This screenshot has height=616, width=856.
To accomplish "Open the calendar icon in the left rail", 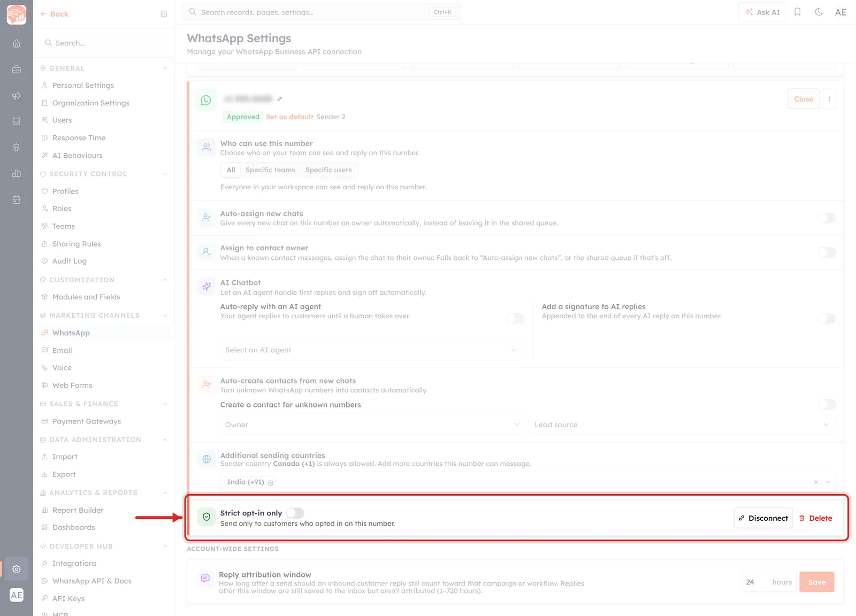I will (x=17, y=199).
